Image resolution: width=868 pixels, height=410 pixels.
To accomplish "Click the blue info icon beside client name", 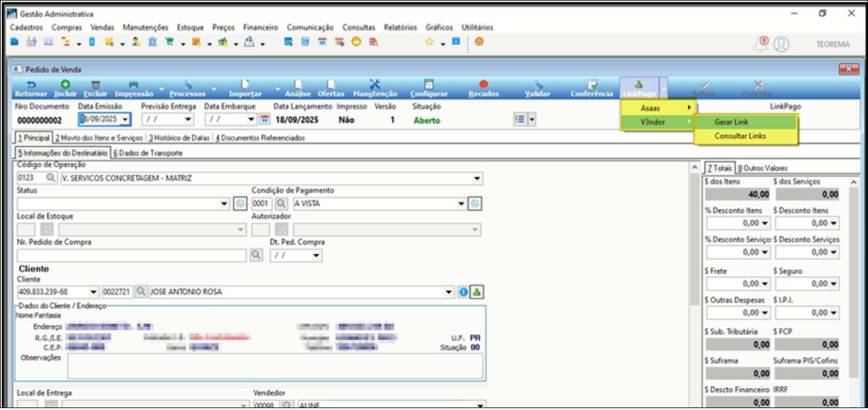I will point(463,292).
